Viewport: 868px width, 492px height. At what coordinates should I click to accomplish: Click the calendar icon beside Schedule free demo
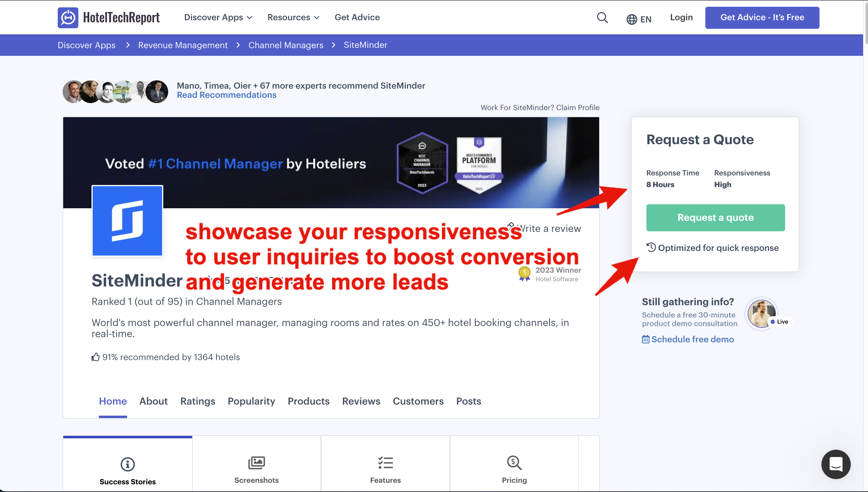645,339
